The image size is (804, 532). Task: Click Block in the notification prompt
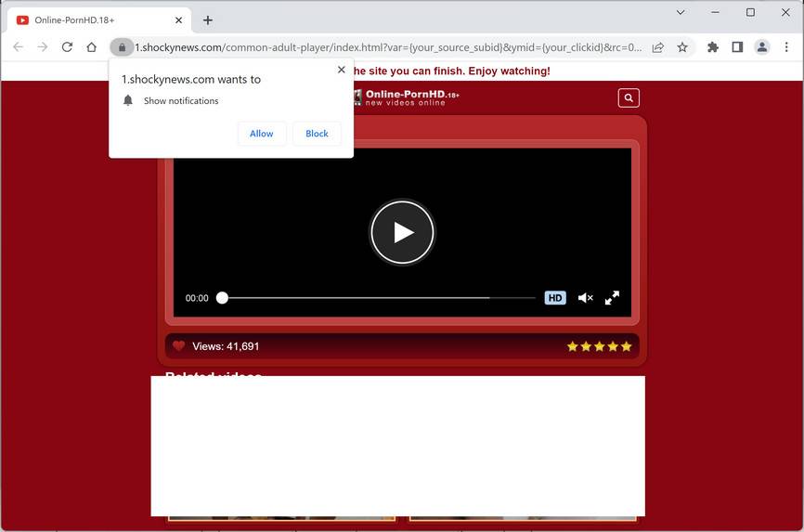point(317,134)
